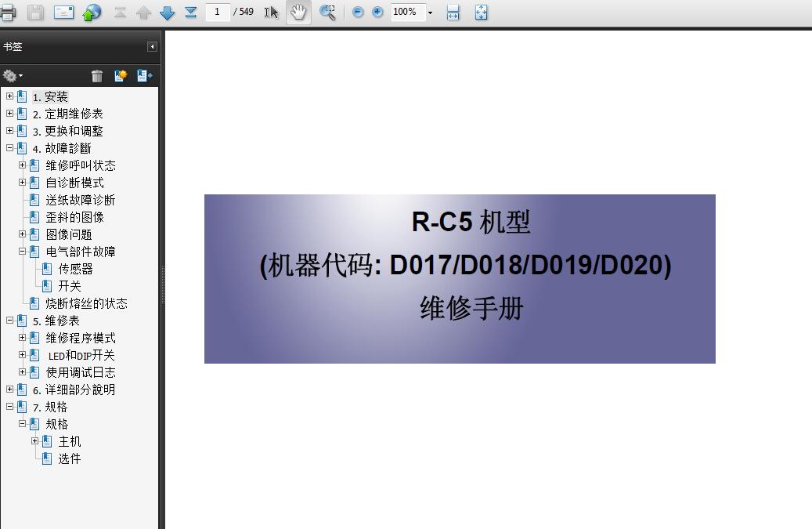The image size is (812, 529).
Task: Create a new bookmark icon
Action: click(x=121, y=76)
